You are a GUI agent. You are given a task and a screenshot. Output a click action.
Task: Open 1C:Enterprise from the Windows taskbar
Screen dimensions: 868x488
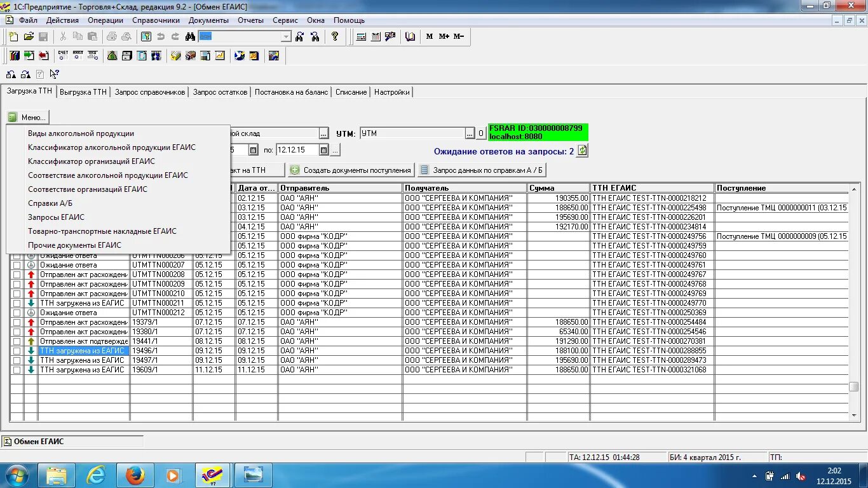(x=214, y=475)
